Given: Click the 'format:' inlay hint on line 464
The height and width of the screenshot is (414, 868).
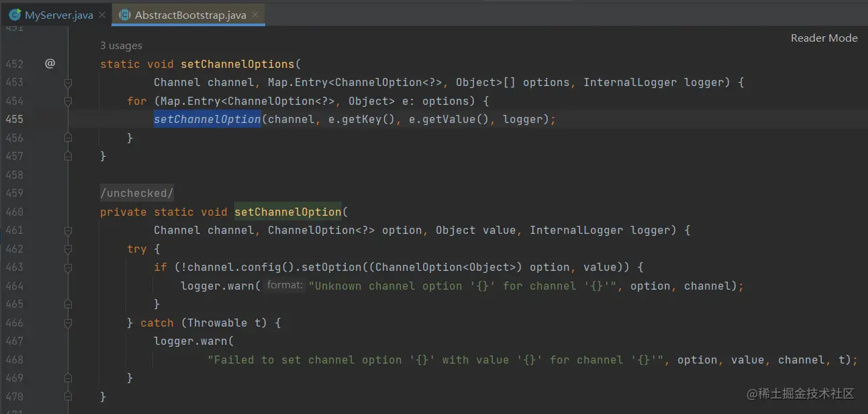Looking at the screenshot, I should 285,286.
